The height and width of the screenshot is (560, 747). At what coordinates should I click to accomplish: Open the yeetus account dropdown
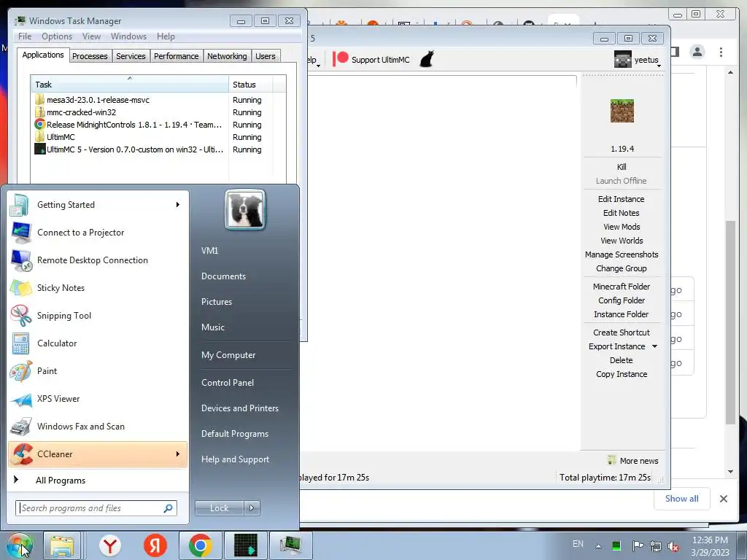638,60
